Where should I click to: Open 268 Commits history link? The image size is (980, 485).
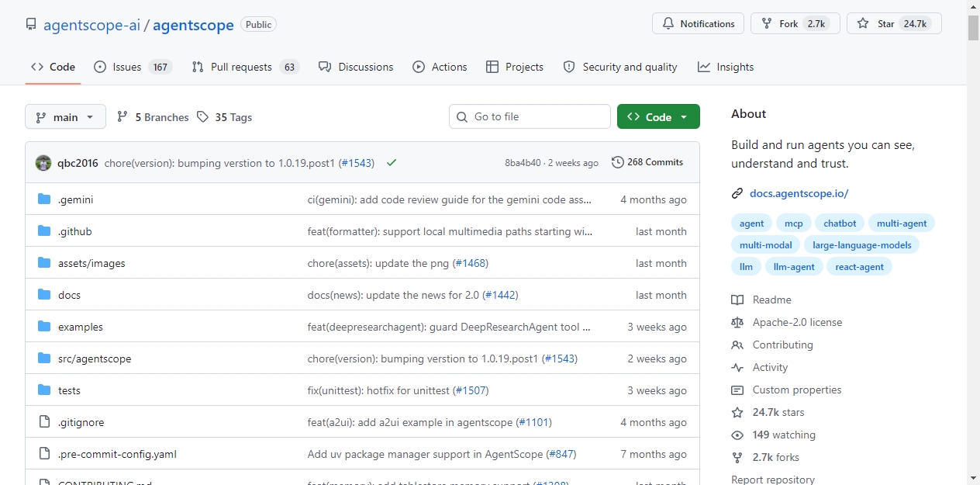click(647, 162)
